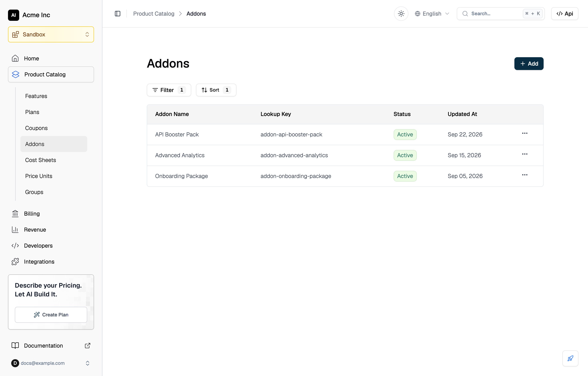Collapse the Product Catalog menu

tap(51, 74)
